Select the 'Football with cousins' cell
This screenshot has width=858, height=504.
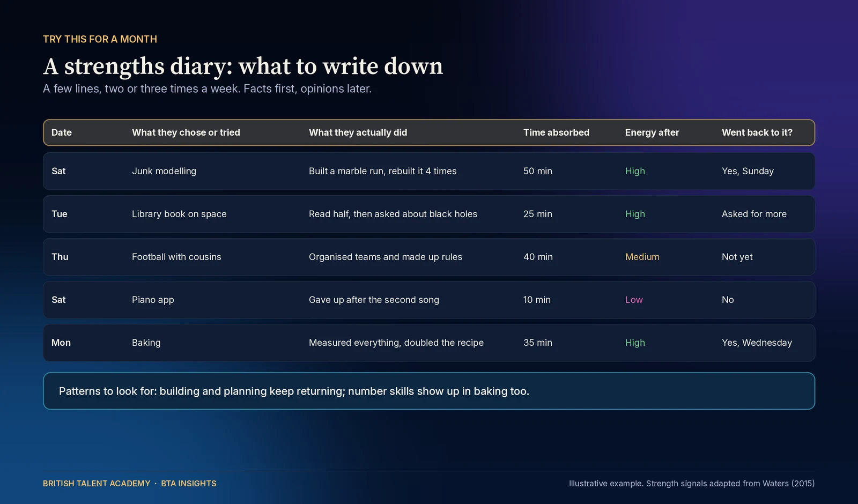tap(176, 257)
